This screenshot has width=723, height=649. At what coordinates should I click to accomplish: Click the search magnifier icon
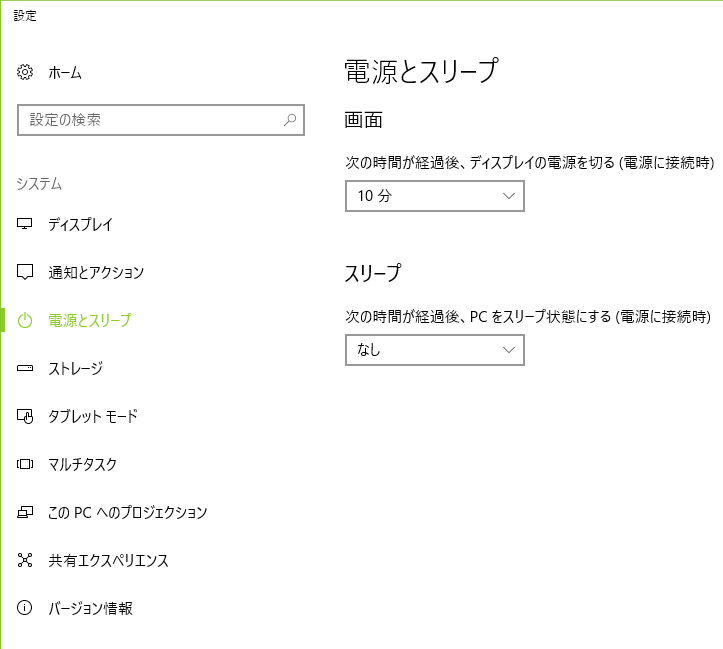click(x=290, y=120)
